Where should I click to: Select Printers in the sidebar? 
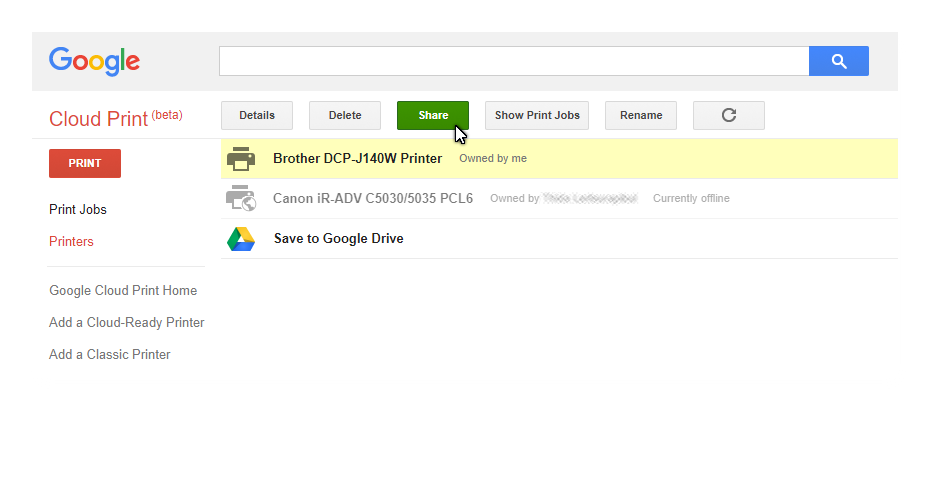(71, 242)
